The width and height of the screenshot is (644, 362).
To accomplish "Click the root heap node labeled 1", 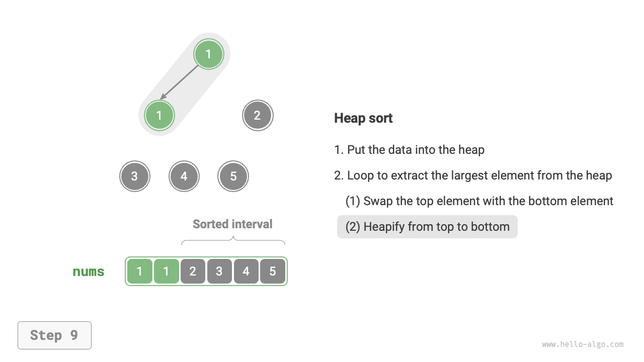I will coord(208,54).
